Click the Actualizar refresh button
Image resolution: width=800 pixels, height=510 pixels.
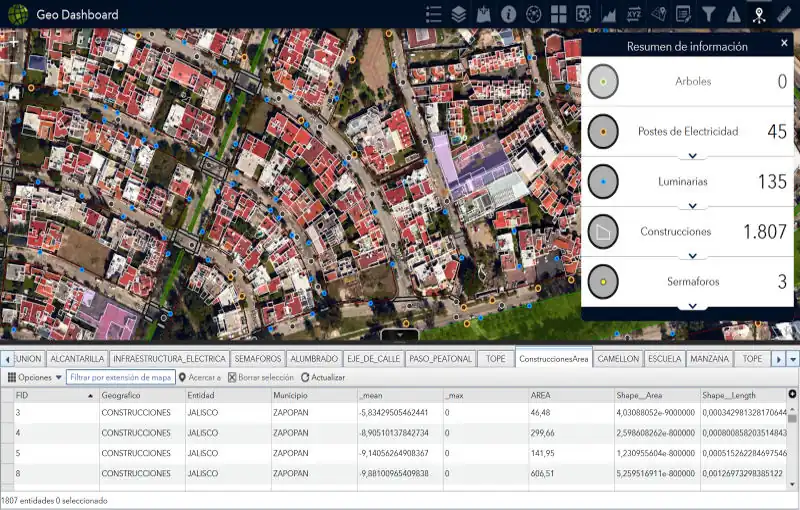tap(323, 377)
